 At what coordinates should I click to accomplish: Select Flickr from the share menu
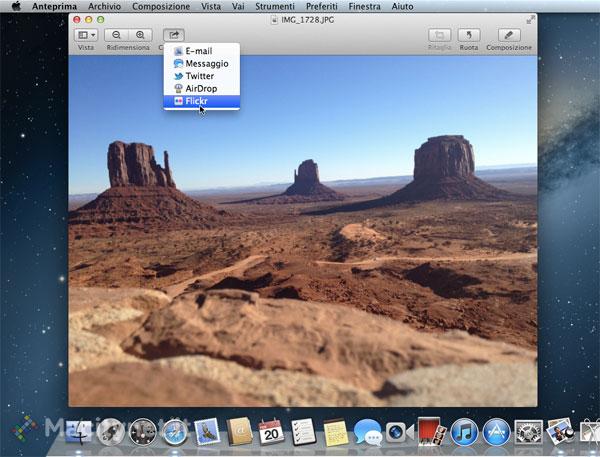click(202, 101)
